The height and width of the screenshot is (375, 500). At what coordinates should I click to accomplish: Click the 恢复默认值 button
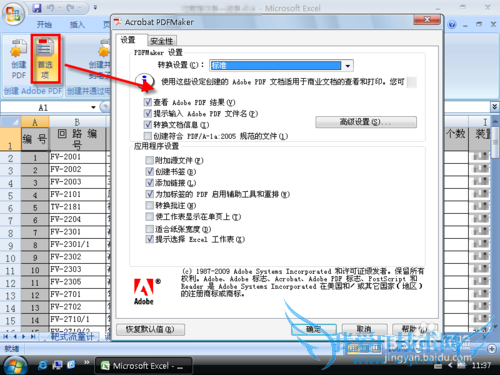point(150,329)
